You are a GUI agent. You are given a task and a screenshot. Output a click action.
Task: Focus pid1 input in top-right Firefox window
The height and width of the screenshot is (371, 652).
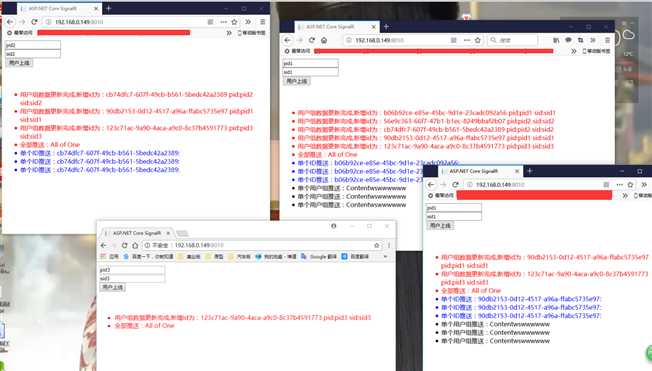coord(310,63)
